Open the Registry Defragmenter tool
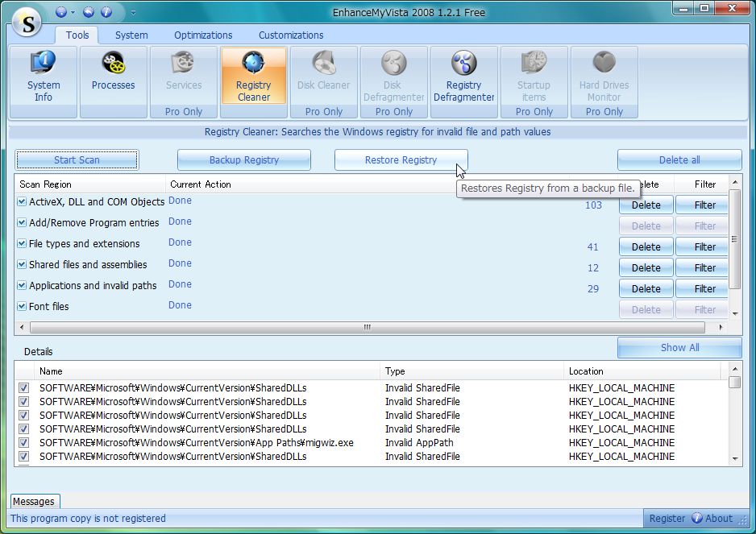This screenshot has height=534, width=756. click(463, 82)
